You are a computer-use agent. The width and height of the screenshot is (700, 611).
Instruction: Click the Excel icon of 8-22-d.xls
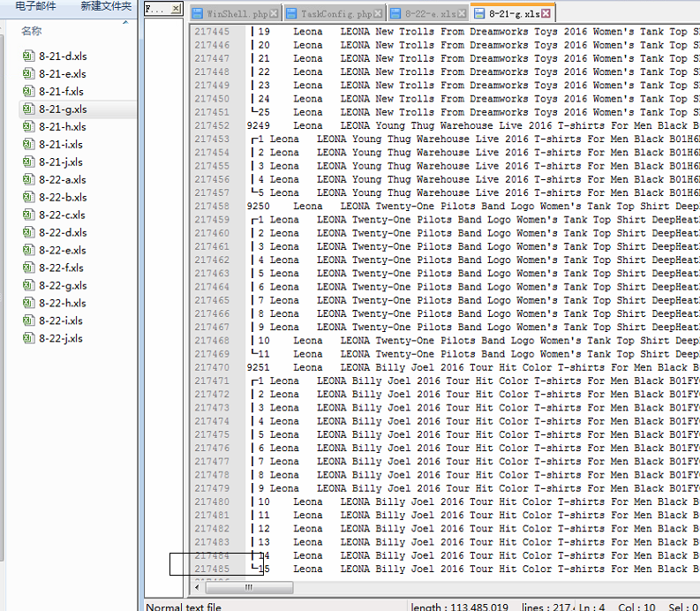coord(28,232)
